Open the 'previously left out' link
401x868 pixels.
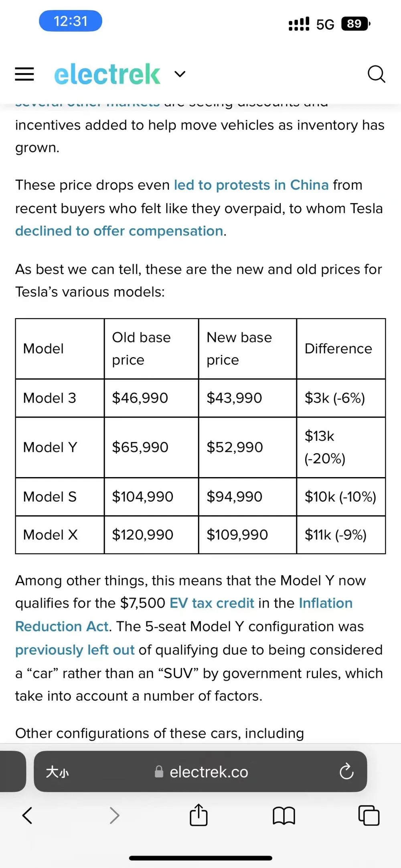(x=75, y=650)
